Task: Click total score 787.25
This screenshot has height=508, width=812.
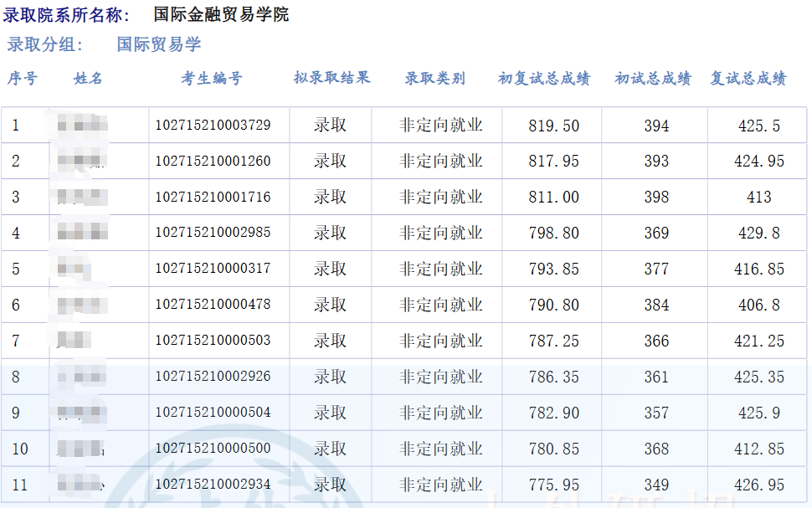Action: [x=553, y=341]
